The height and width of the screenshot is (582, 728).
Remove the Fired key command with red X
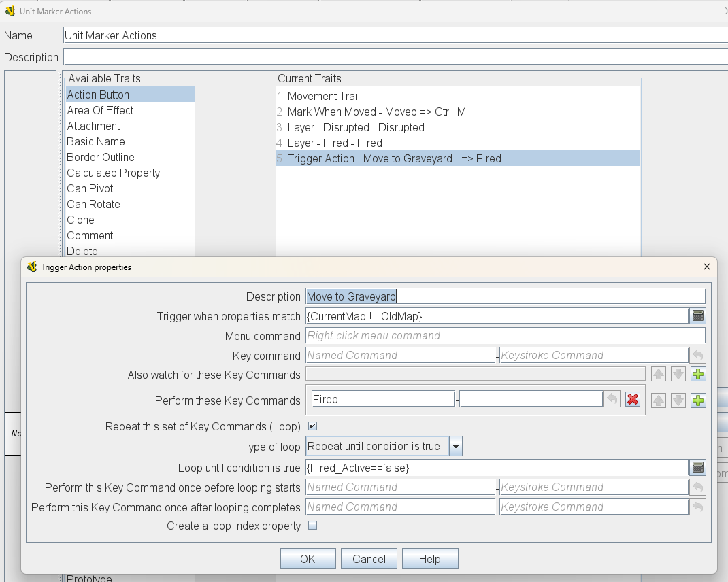632,399
